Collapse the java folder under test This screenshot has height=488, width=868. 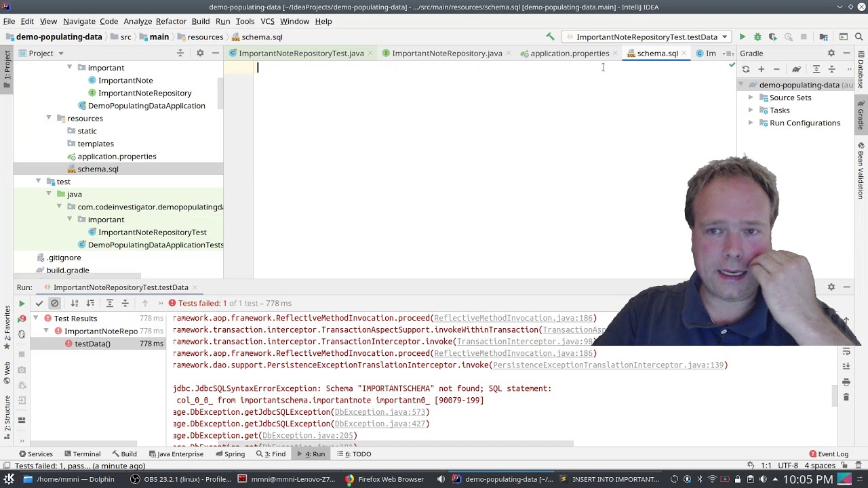(49, 194)
